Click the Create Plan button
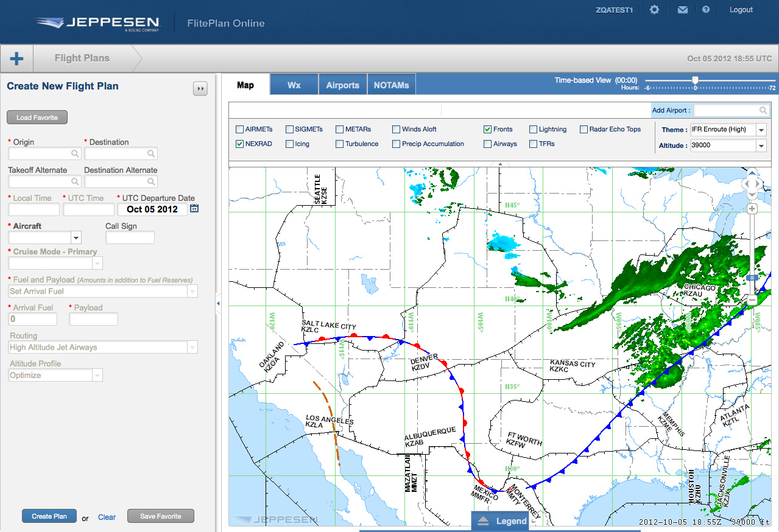Image resolution: width=779 pixels, height=532 pixels. (x=49, y=516)
